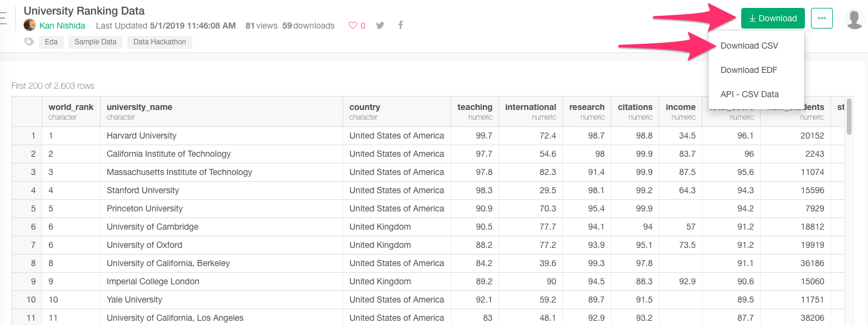Open the hamburger menu icon

2,19
